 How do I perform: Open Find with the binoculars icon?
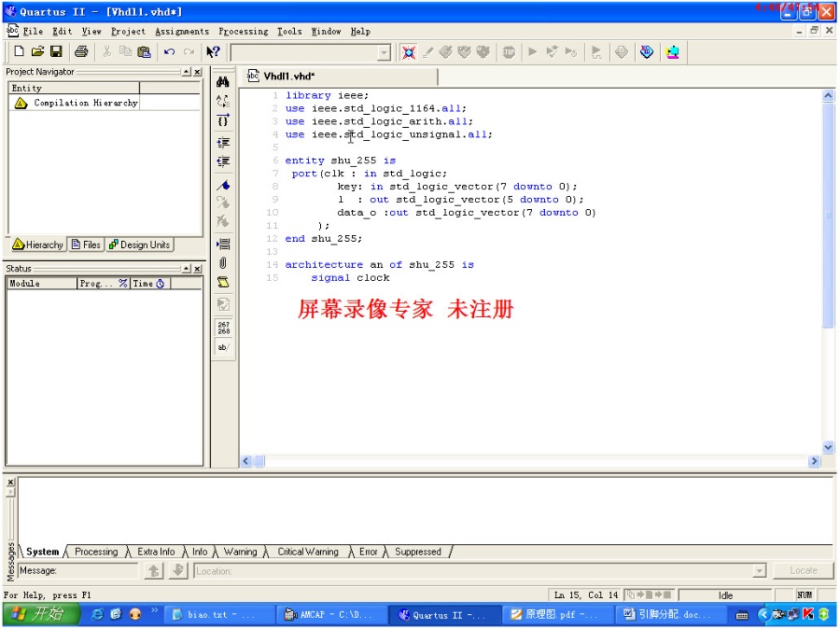[223, 81]
